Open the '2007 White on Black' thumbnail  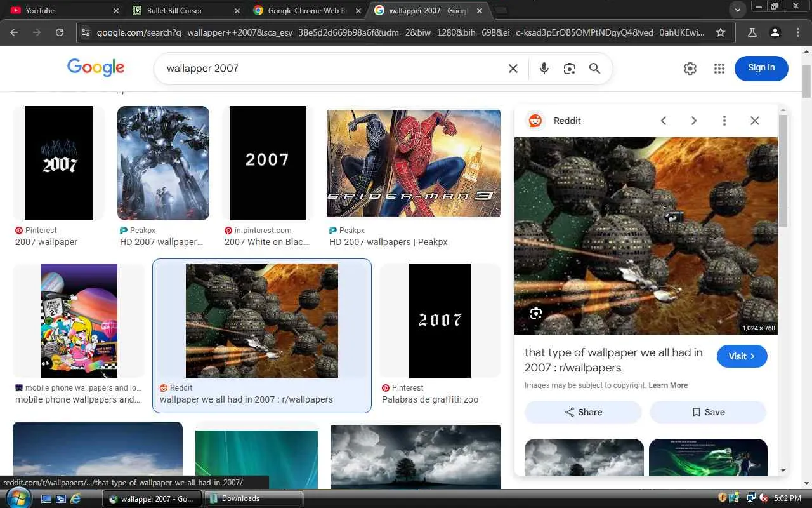pyautogui.click(x=268, y=163)
